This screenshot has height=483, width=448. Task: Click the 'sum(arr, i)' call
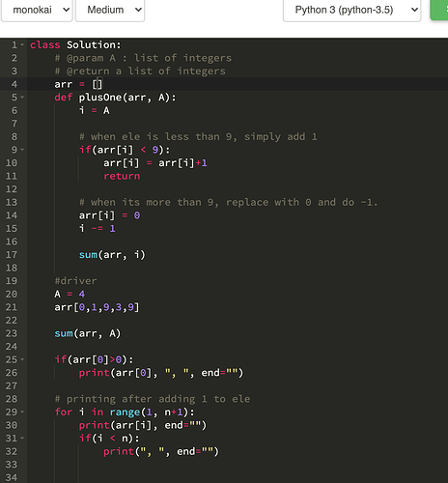[x=112, y=255]
